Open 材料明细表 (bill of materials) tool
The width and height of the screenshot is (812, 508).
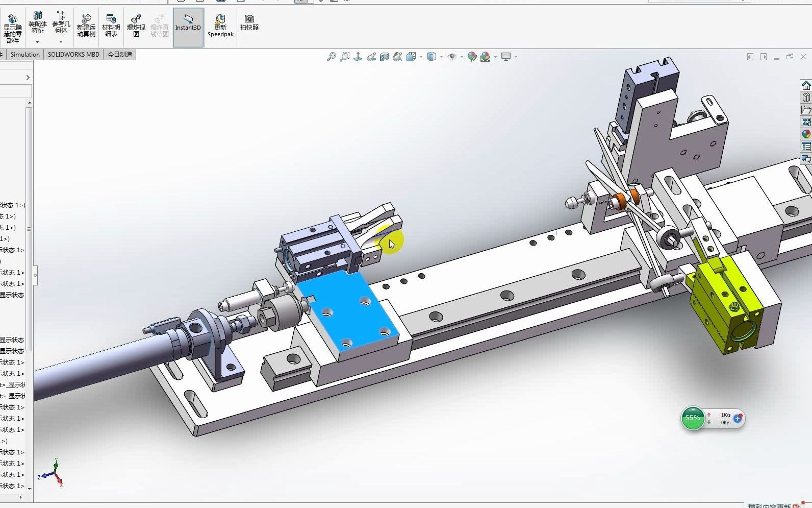click(111, 26)
